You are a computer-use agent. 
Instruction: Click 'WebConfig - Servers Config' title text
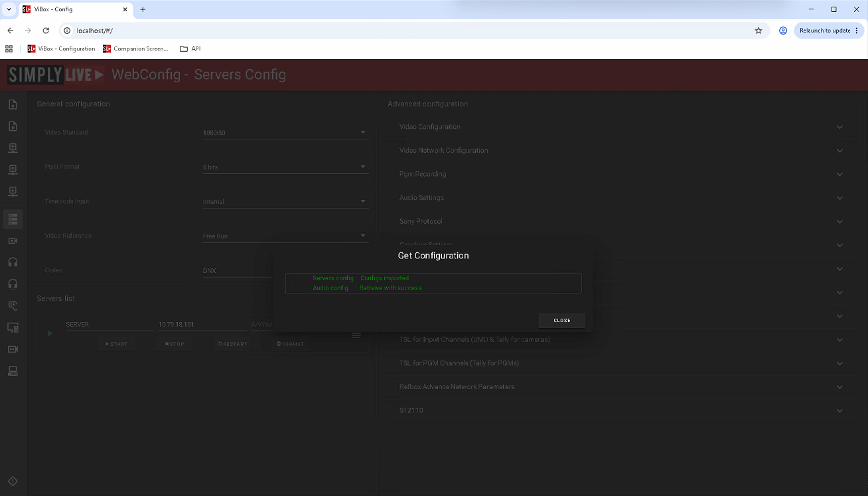tap(198, 74)
